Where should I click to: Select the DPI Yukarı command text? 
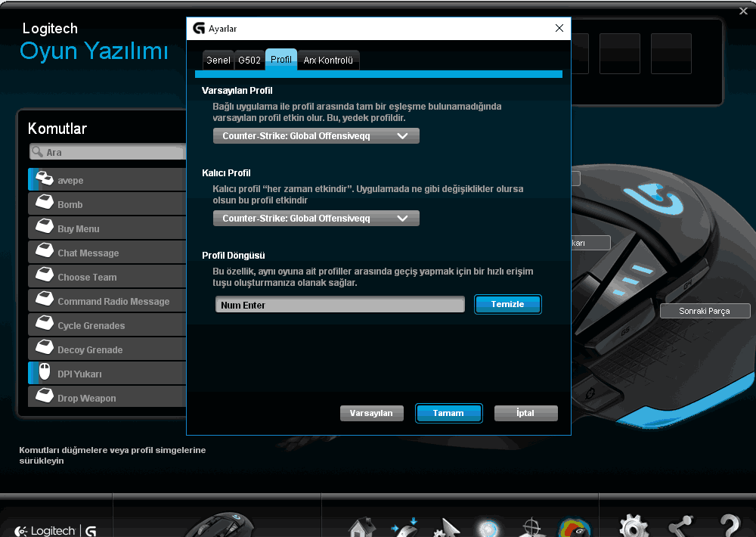(x=79, y=374)
